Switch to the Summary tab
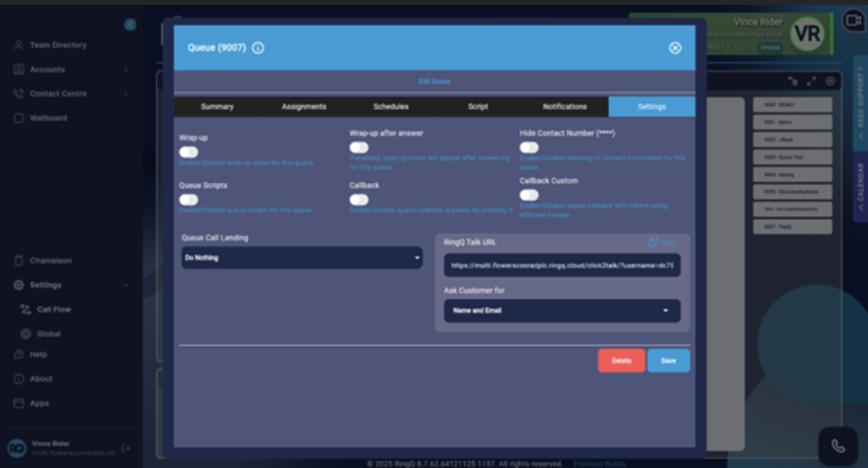The width and height of the screenshot is (868, 468). [217, 107]
